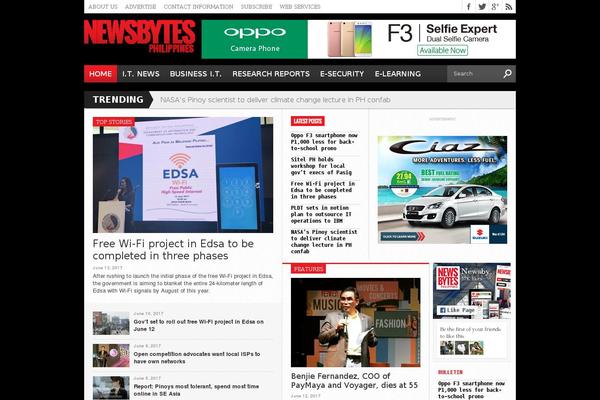
Task: Open the Subscribe link
Action: pos(256,7)
